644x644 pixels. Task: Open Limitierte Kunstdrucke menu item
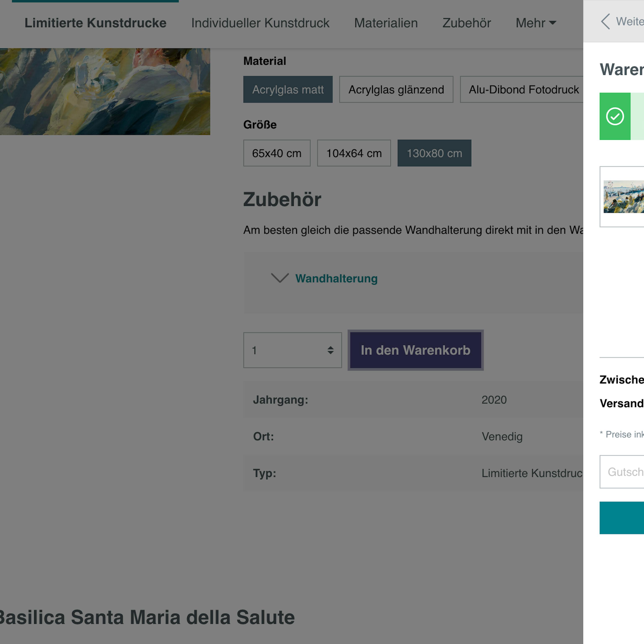[95, 23]
